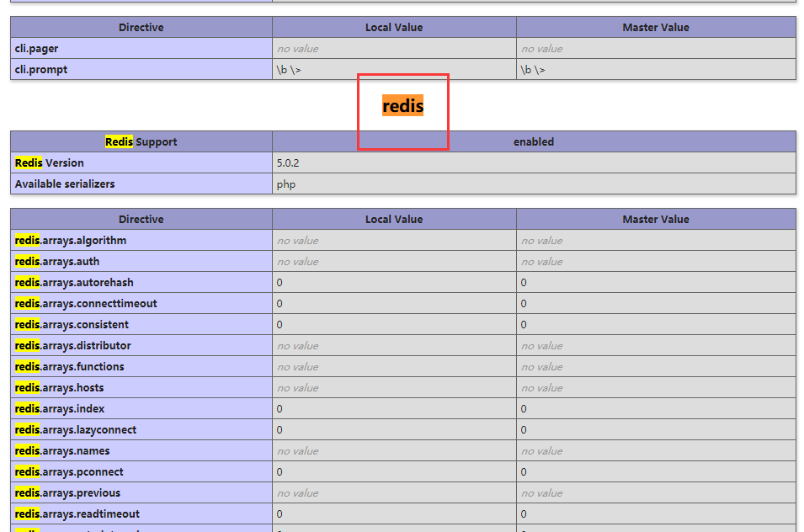The width and height of the screenshot is (804, 532).
Task: Select the "redis.arrays.readtimeout" directive
Action: [x=77, y=513]
